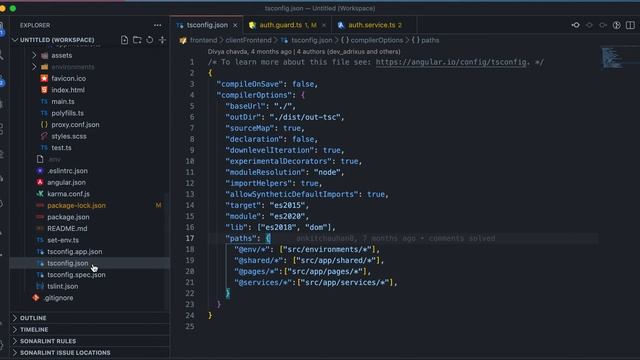Screen dimensions: 640x360
Task: Click the paths breadcrumb segment
Action: pos(430,40)
